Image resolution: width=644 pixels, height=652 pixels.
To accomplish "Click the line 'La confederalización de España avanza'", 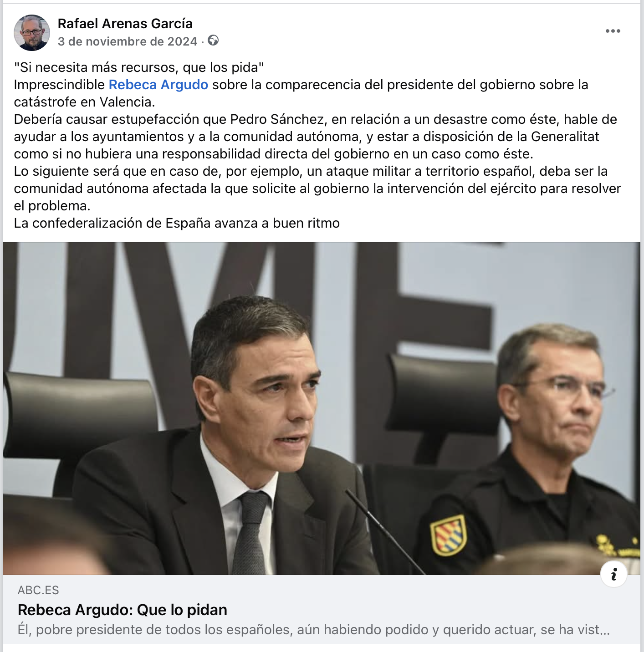I will tap(177, 223).
